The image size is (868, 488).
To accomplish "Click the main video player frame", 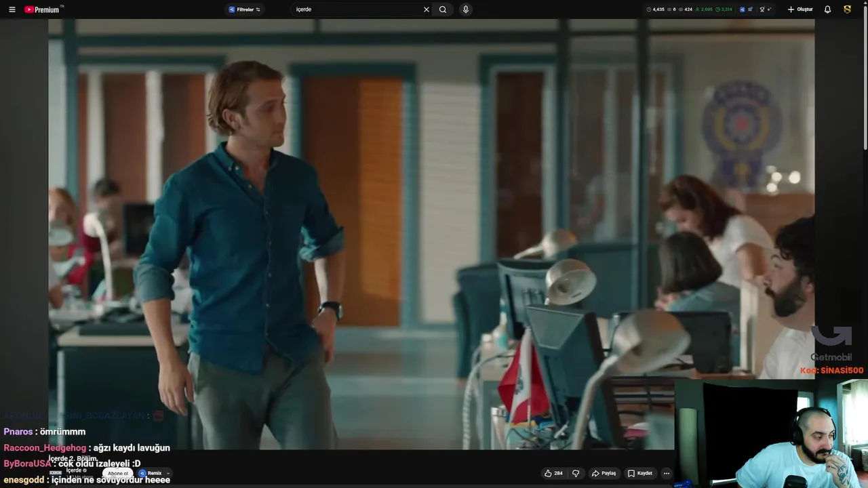I will coord(431,234).
